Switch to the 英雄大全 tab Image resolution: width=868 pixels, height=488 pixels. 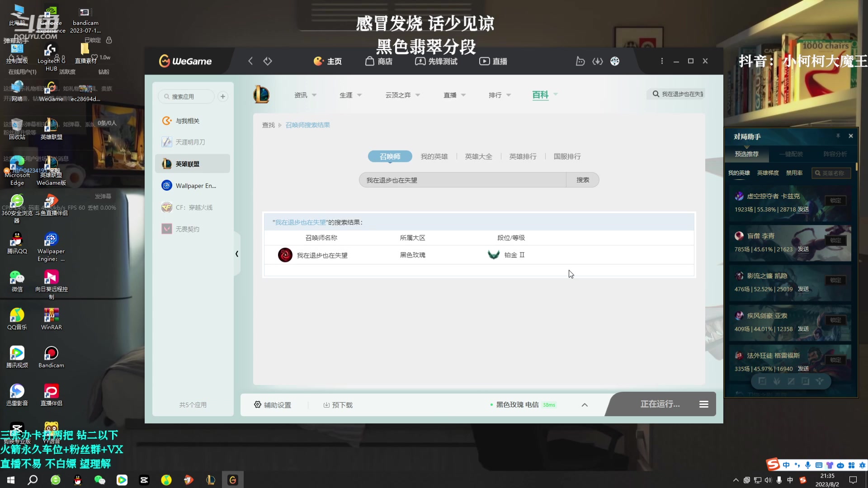point(478,156)
